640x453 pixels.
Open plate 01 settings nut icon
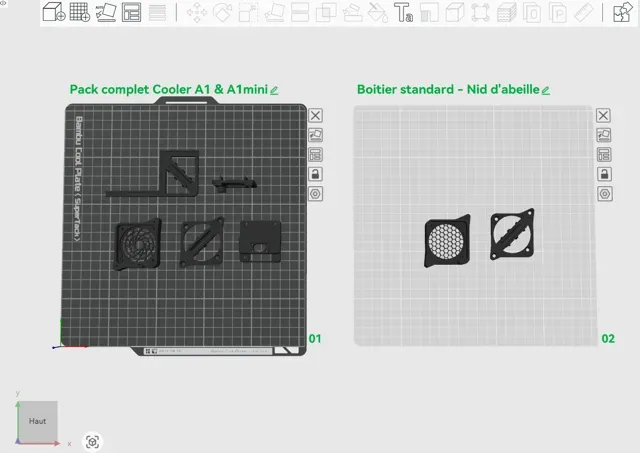coord(315,194)
